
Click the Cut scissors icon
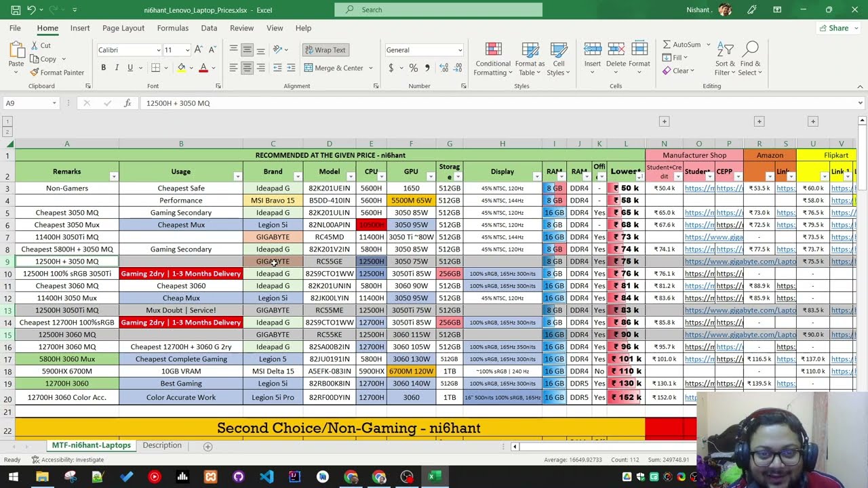(x=35, y=45)
